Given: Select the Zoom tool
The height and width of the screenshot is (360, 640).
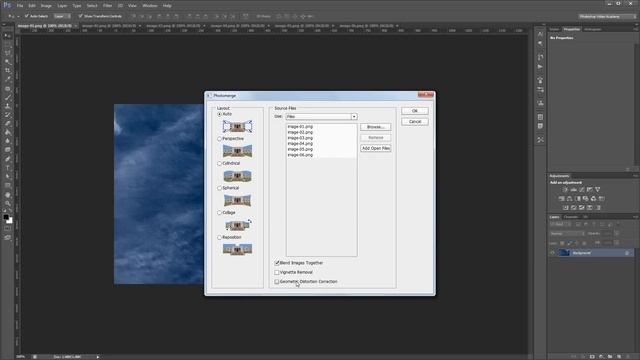Looking at the screenshot, I should tap(7, 203).
